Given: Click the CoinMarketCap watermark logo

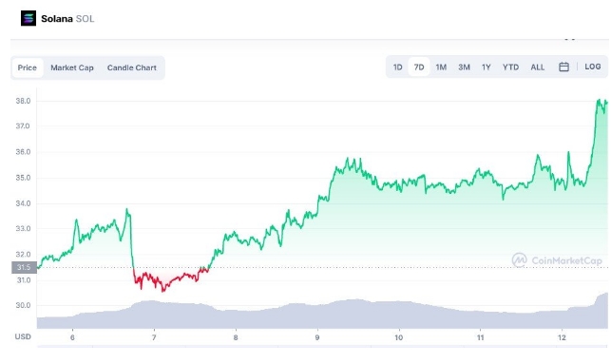Looking at the screenshot, I should (x=557, y=260).
